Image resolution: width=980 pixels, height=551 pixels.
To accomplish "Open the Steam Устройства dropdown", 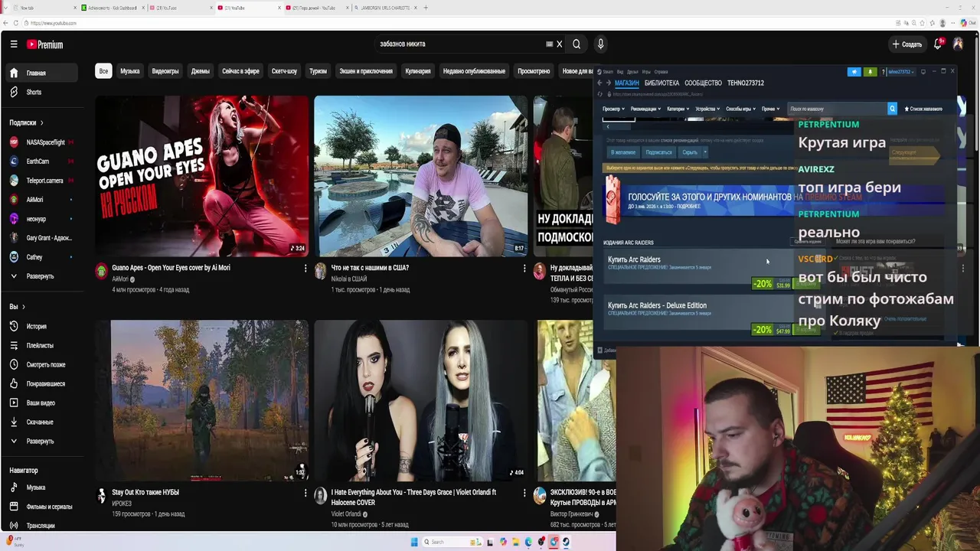I will tap(707, 109).
